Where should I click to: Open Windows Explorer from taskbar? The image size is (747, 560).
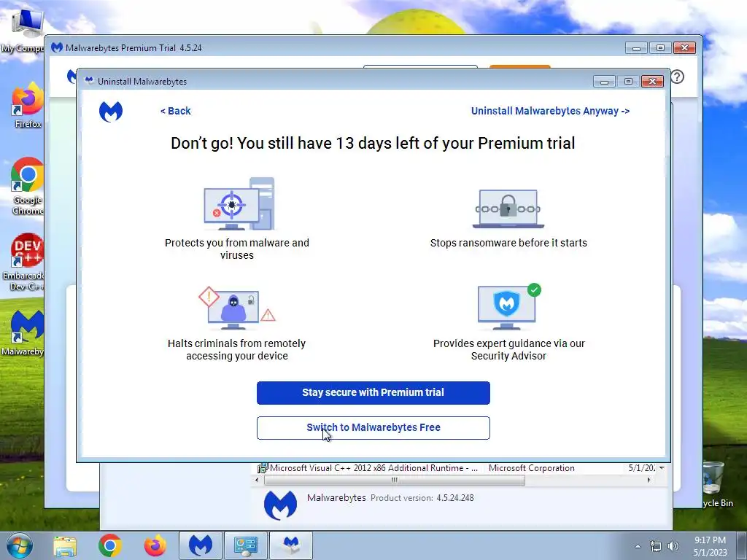coord(65,545)
